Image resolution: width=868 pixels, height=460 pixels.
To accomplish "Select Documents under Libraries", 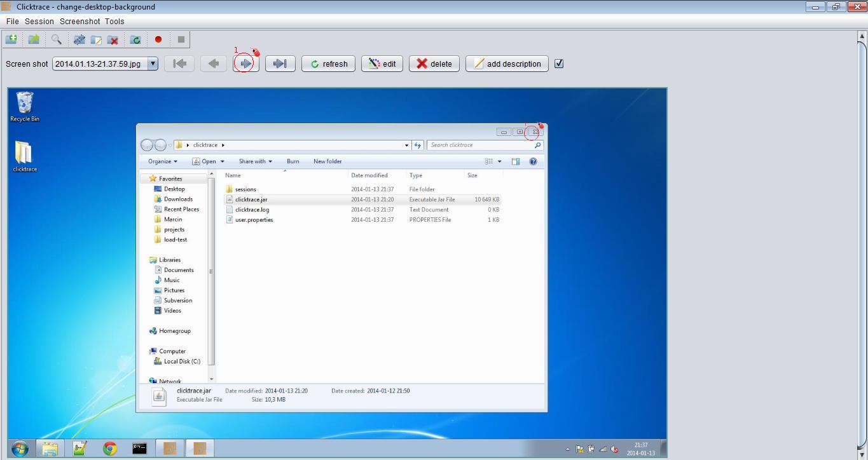I will click(x=179, y=271).
